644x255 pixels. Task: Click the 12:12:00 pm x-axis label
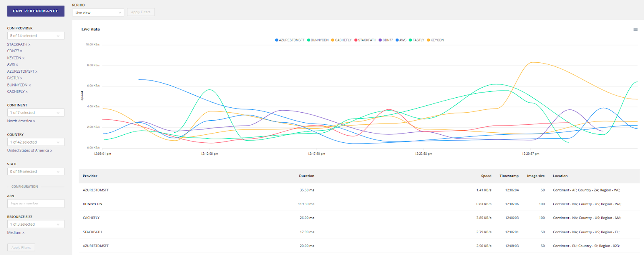(x=209, y=154)
